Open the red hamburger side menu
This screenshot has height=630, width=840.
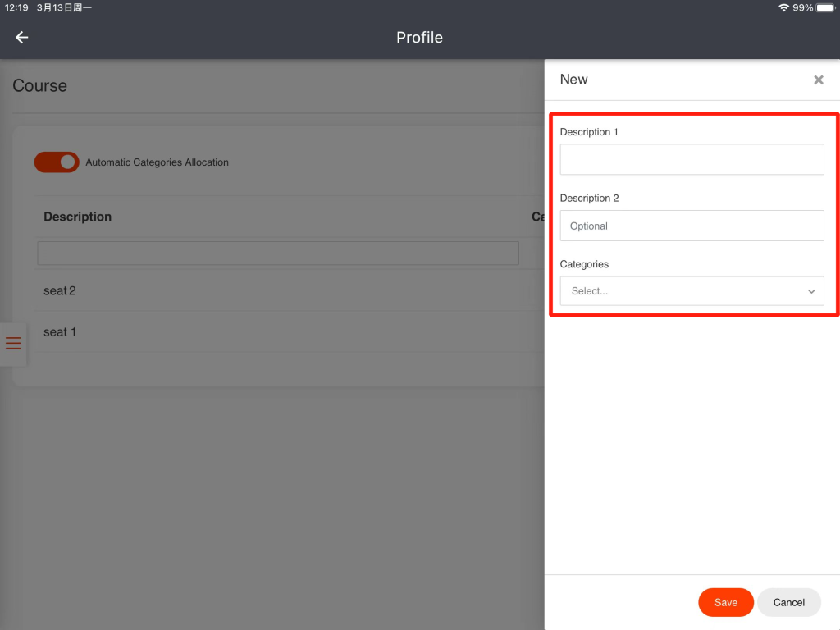13,343
